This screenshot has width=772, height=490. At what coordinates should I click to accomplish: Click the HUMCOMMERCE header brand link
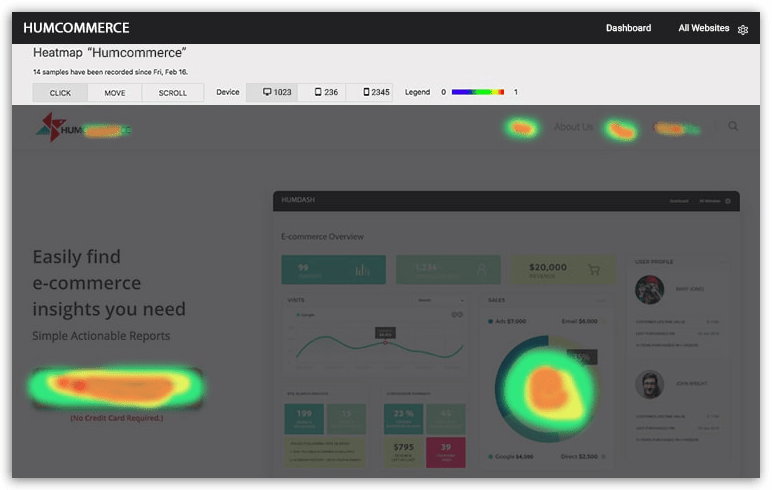click(76, 28)
